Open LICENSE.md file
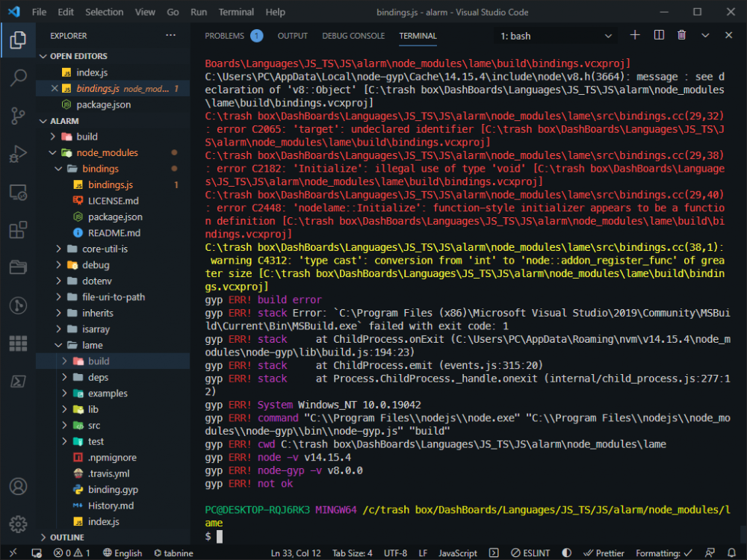Viewport: 747px width, 560px height. pos(113,201)
